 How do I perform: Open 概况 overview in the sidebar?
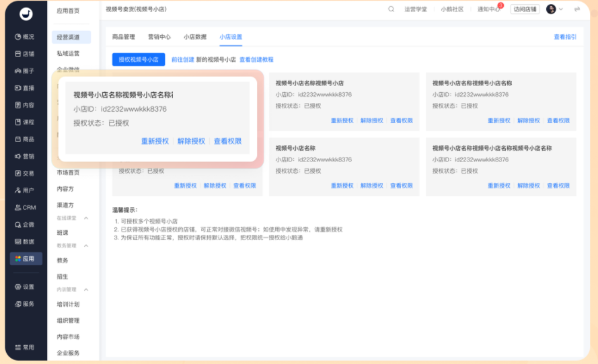(25, 36)
